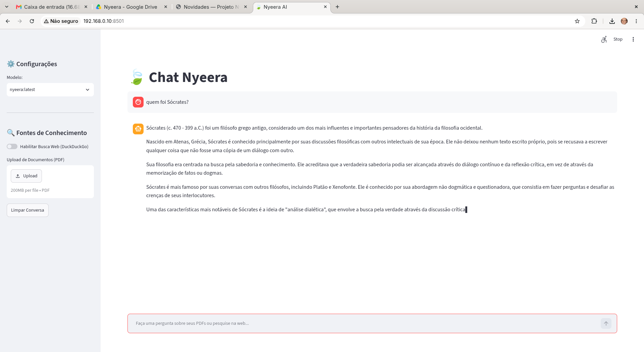Toggle Habilitar Busca Web (DuckDuckGo) switch
644x352 pixels.
tap(12, 146)
